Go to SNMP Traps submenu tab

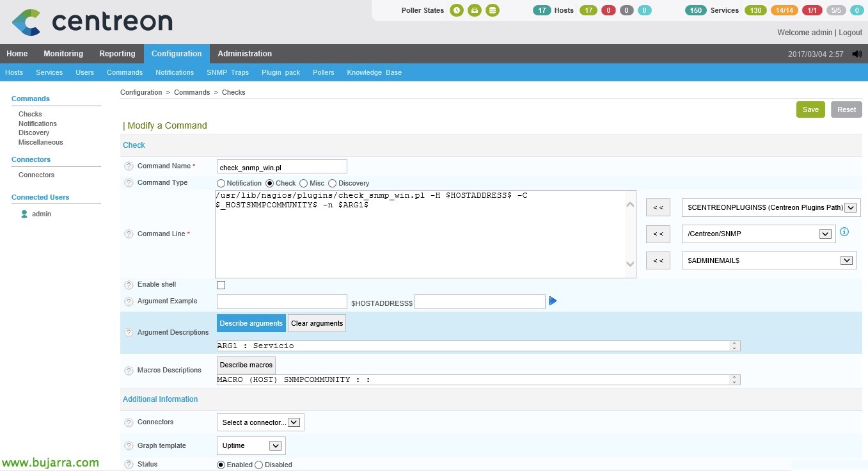pos(228,72)
